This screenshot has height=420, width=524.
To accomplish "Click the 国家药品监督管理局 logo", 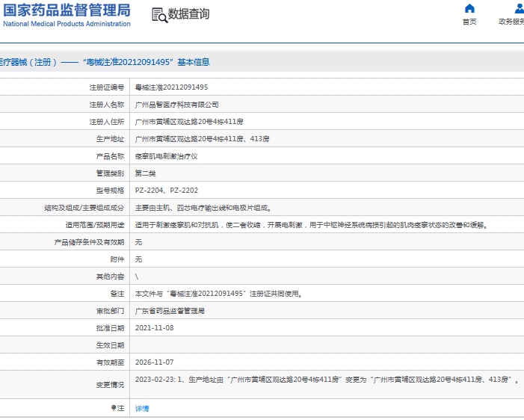I will tap(67, 15).
